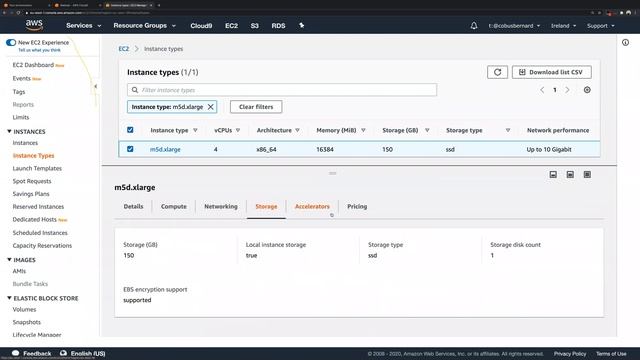The width and height of the screenshot is (640, 360).
Task: Click the search magnifier icon
Action: [x=135, y=90]
